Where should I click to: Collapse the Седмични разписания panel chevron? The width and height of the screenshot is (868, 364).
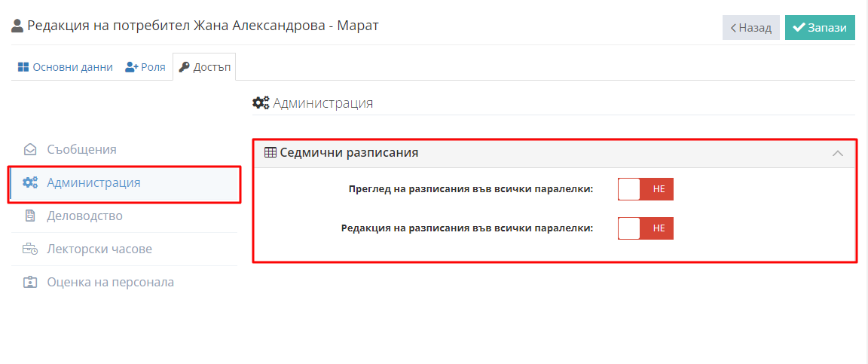838,154
